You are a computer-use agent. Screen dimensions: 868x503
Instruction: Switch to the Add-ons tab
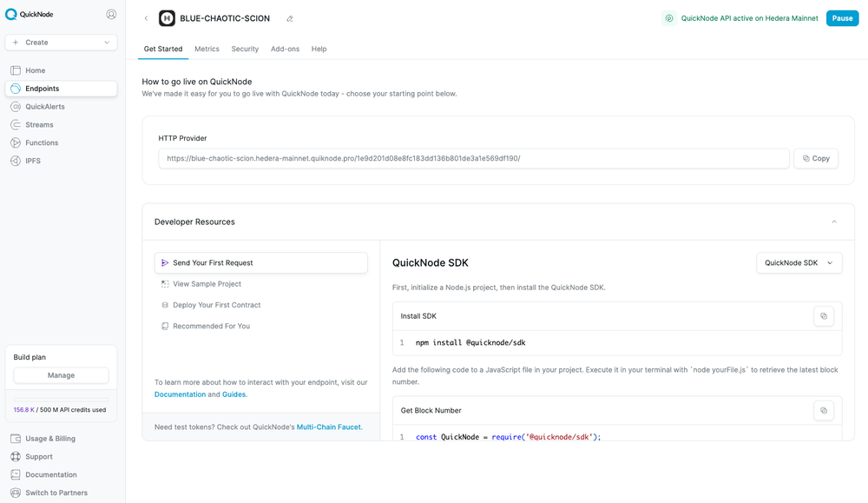point(285,49)
